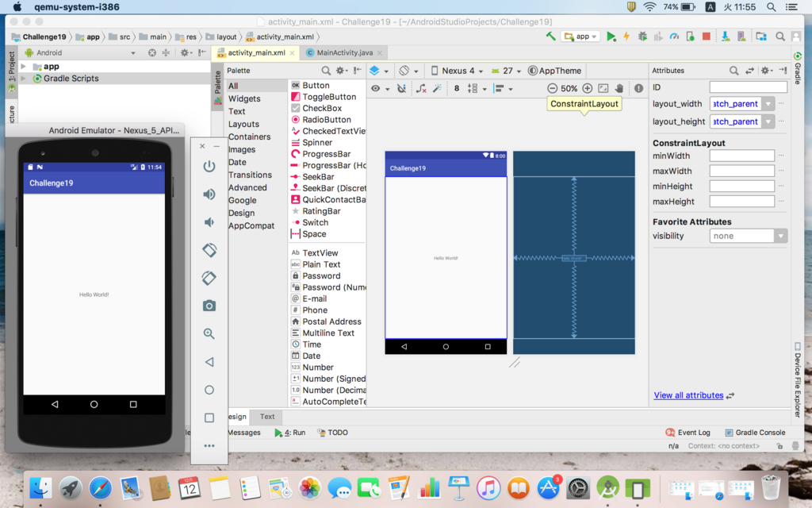This screenshot has height=508, width=812.
Task: Decrease emulator volume
Action: click(x=209, y=222)
